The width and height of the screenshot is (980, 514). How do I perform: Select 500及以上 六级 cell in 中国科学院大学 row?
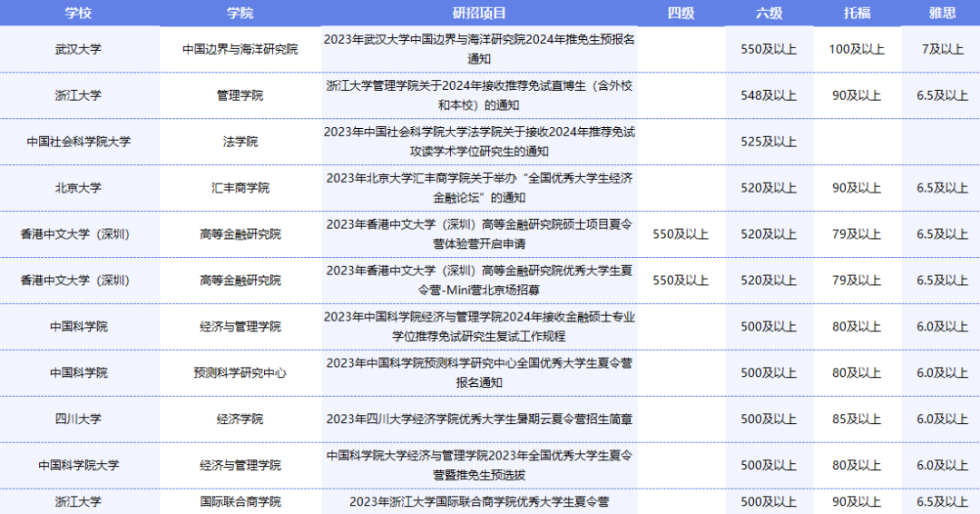pyautogui.click(x=769, y=466)
